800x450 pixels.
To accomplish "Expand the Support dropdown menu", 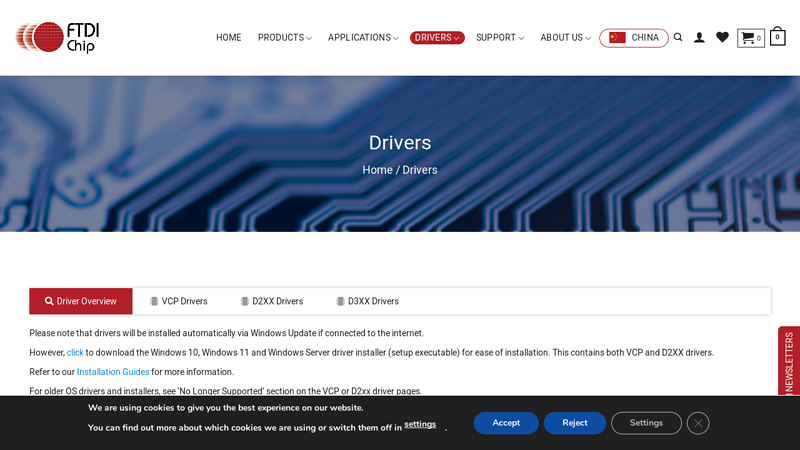I will [x=499, y=38].
